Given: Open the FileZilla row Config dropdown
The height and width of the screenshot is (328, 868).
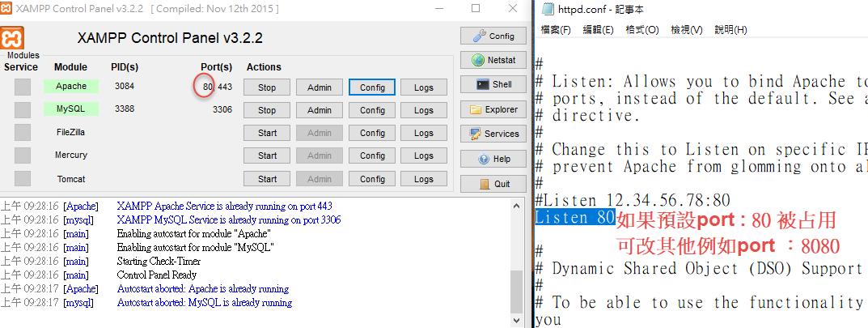Looking at the screenshot, I should pos(372,133).
